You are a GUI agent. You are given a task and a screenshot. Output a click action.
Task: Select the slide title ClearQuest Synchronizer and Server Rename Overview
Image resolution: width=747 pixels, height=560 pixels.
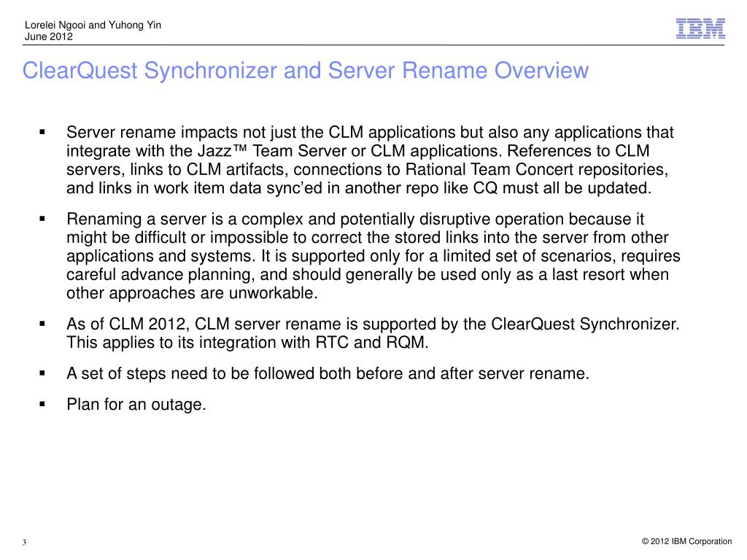(x=306, y=71)
